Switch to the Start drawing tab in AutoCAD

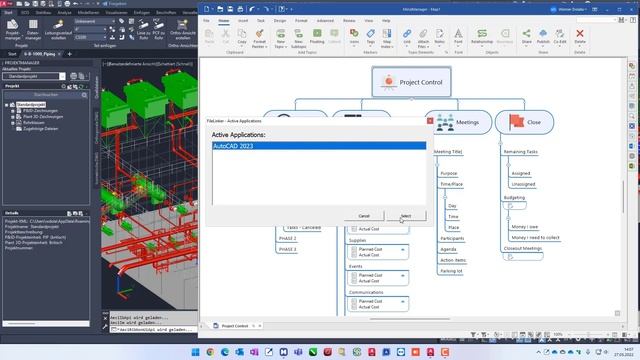12,54
